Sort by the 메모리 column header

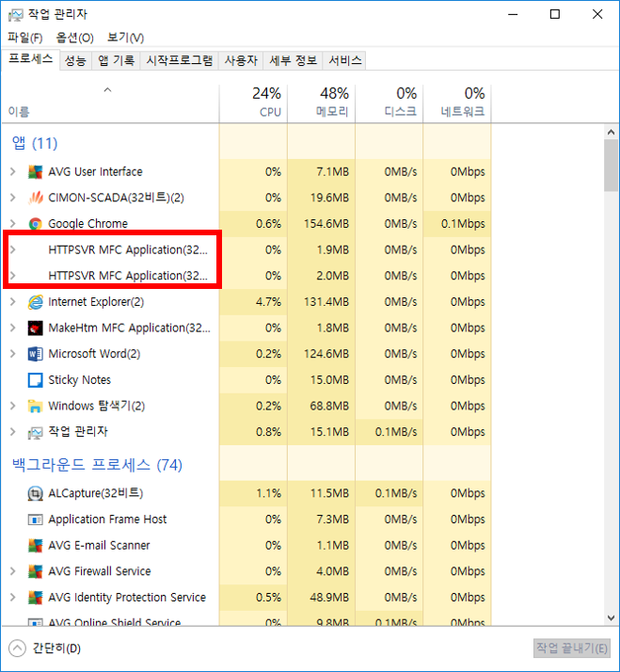[322, 104]
